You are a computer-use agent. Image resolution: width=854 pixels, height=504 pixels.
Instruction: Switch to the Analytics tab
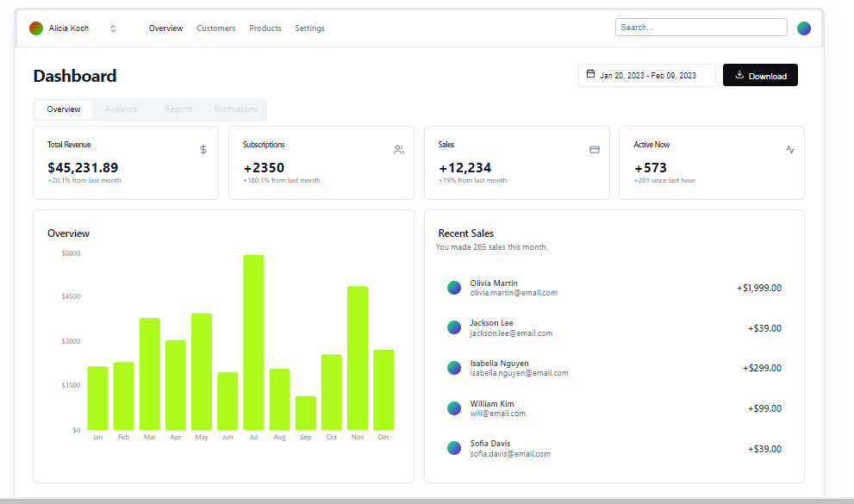121,109
